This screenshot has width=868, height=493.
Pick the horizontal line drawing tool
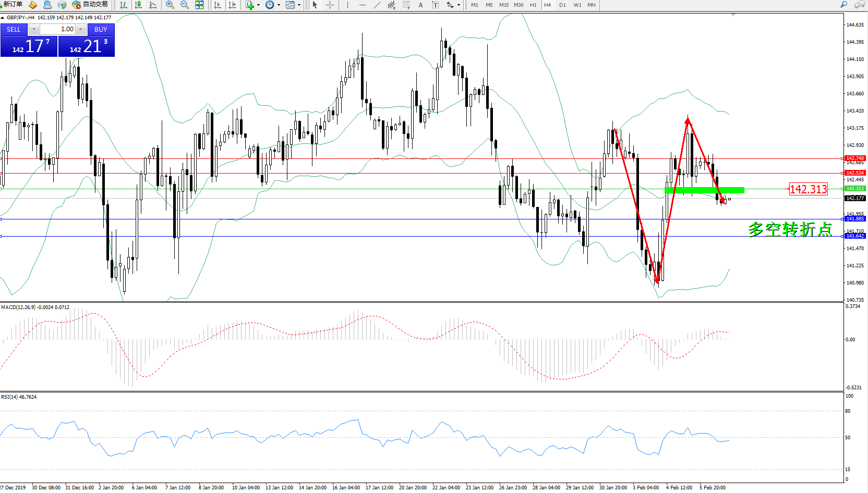click(363, 5)
